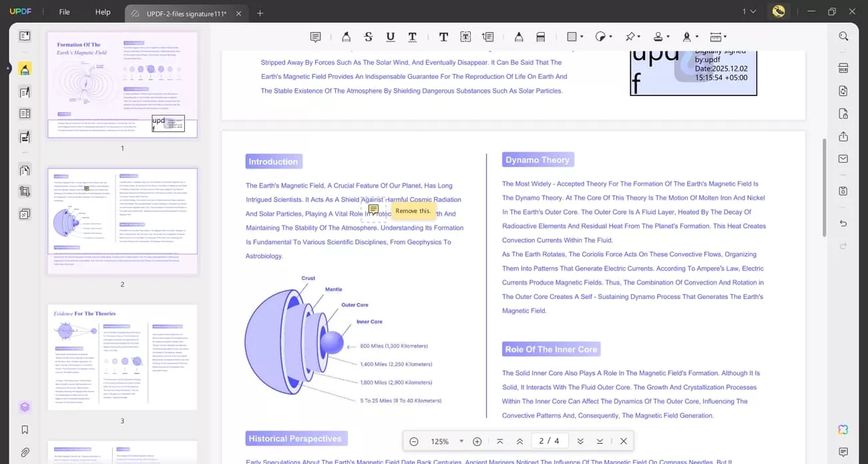Select the sticky note comment tool
This screenshot has height=464, width=868.
tap(316, 37)
